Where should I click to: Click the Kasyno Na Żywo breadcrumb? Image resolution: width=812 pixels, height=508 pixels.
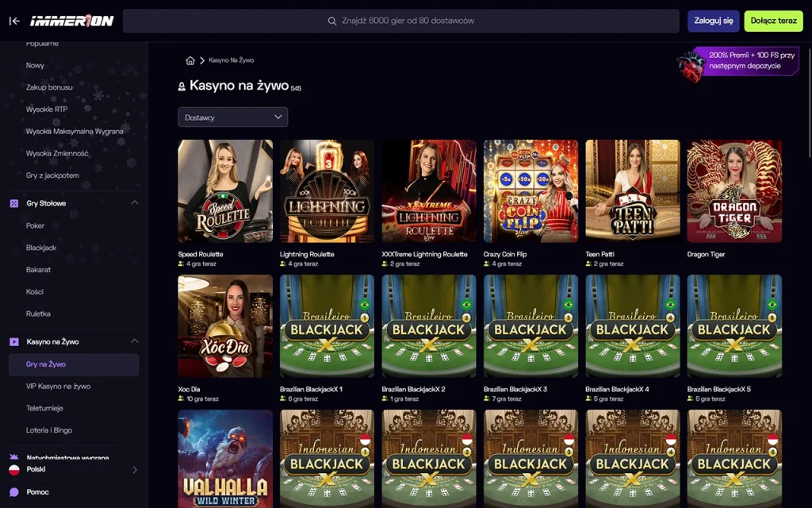[231, 60]
